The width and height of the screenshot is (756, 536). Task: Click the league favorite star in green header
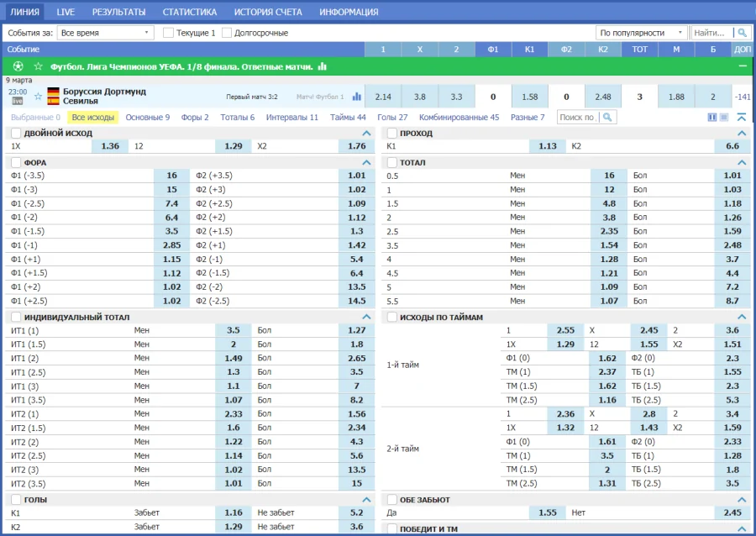pos(39,66)
